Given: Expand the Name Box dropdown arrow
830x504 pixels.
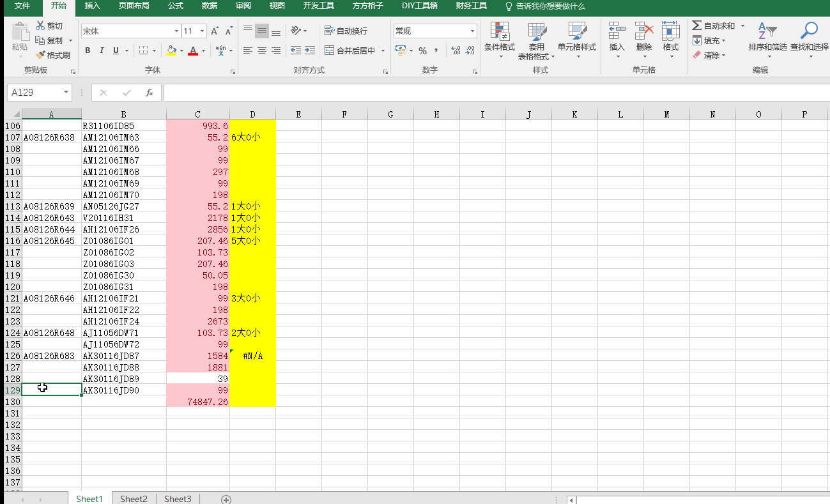Looking at the screenshot, I should coord(66,93).
